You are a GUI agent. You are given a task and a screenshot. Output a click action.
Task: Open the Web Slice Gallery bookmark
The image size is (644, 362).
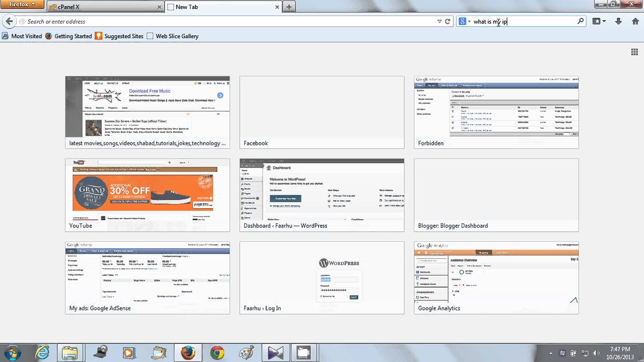[x=173, y=36]
